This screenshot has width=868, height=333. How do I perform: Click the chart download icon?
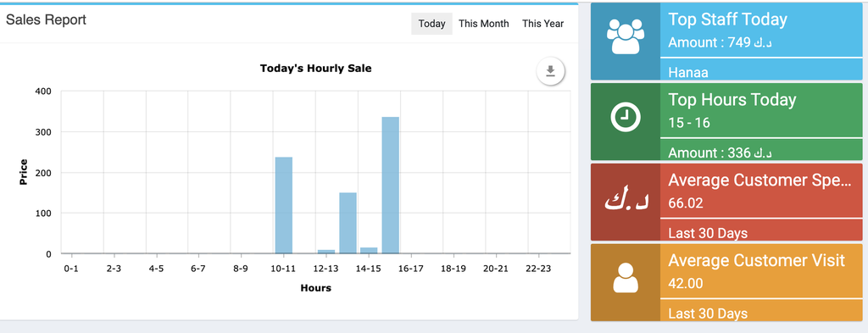549,71
